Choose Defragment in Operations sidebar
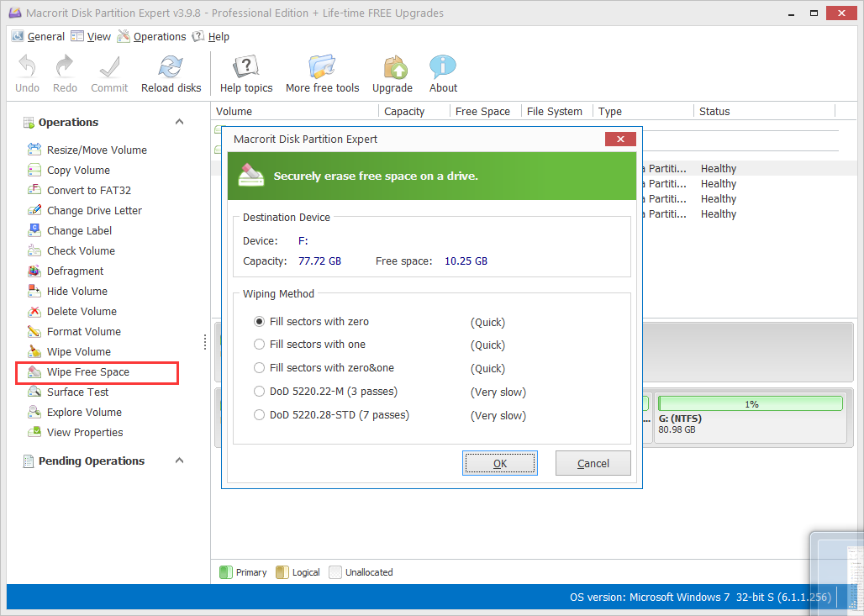 click(x=75, y=271)
